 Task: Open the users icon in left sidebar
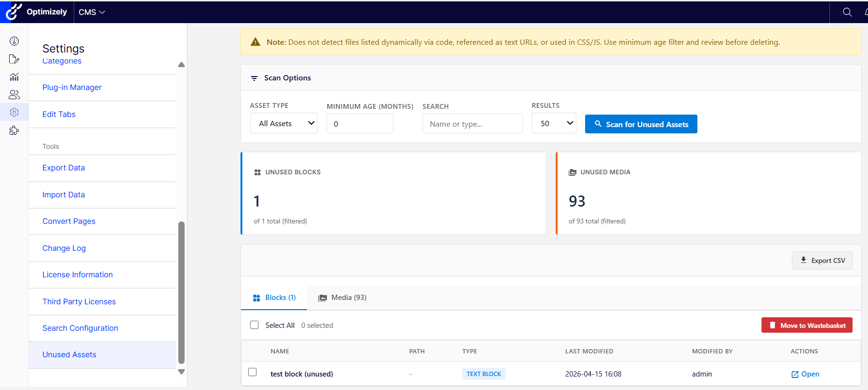14,95
